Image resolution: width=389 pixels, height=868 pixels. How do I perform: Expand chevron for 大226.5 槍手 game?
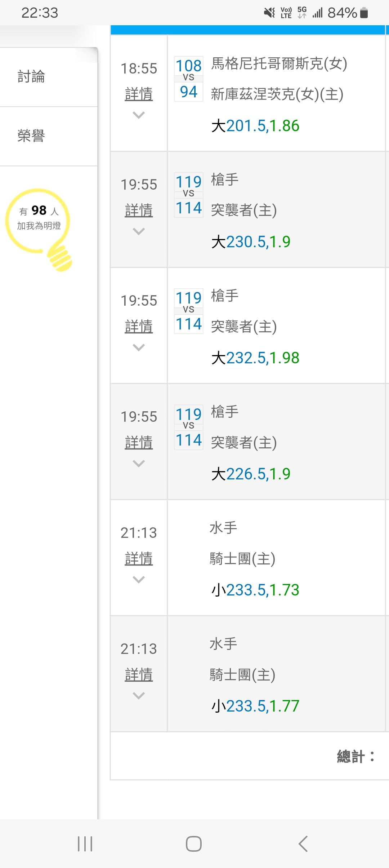pyautogui.click(x=139, y=463)
